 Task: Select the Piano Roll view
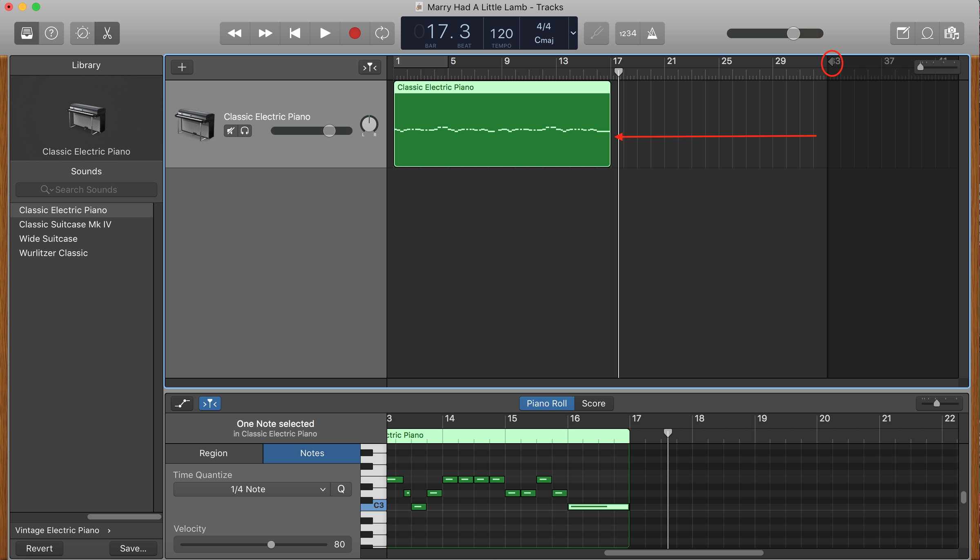(547, 404)
